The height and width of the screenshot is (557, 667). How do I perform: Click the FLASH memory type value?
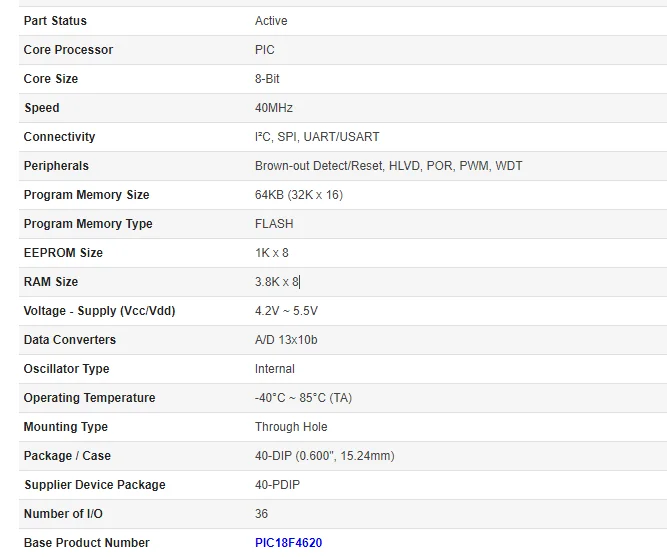click(x=274, y=224)
